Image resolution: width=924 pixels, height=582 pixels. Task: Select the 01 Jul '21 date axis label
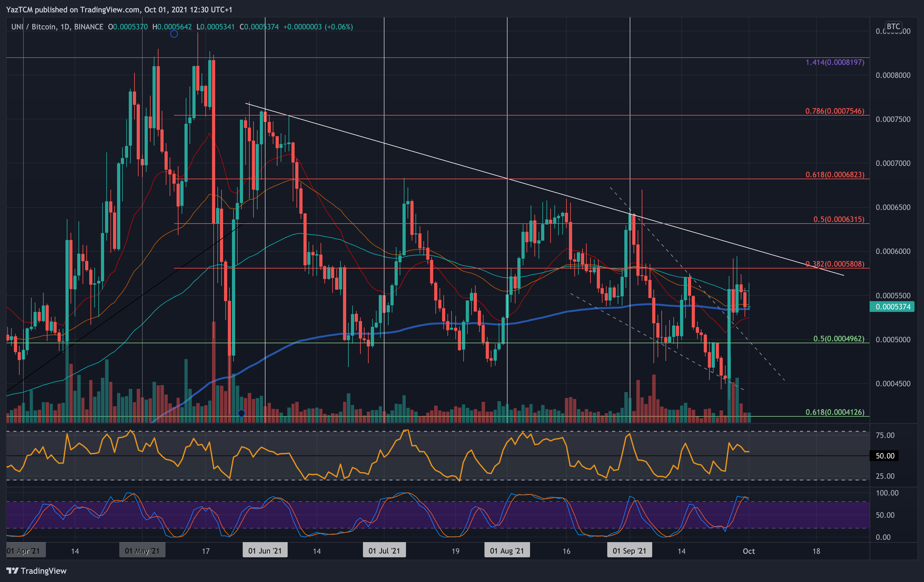pos(384,550)
